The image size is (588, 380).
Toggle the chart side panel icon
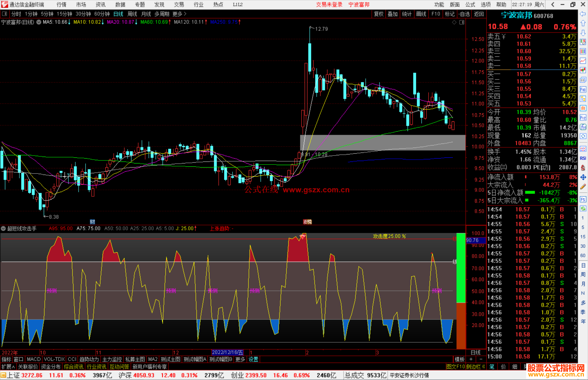point(462,22)
